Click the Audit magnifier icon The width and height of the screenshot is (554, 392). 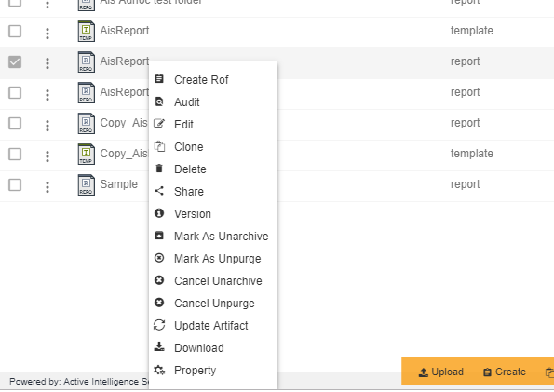159,101
